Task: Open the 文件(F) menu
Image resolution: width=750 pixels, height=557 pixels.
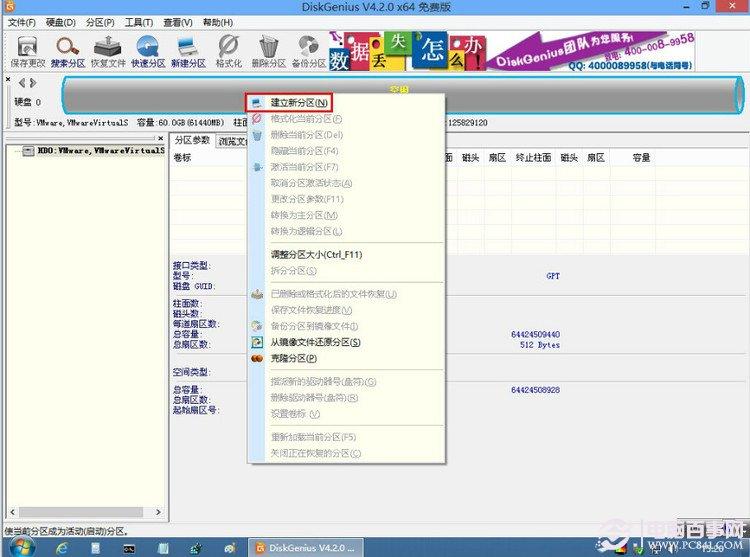Action: (22, 22)
